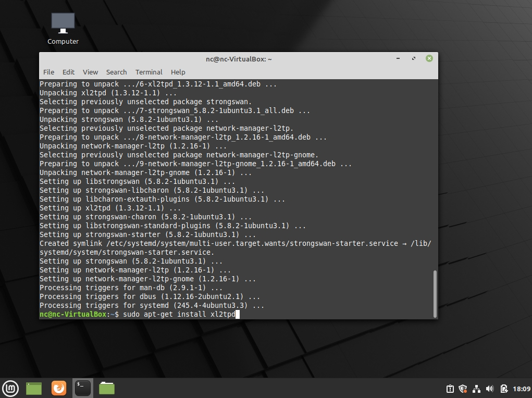Image resolution: width=532 pixels, height=398 pixels.
Task: Open the File menu in Terminal
Action: coord(48,72)
